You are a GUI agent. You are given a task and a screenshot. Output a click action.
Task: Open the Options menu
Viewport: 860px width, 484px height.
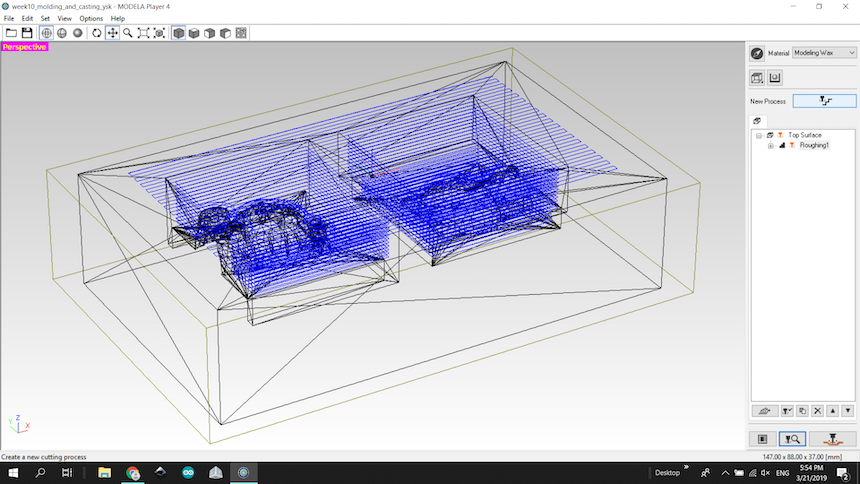[x=91, y=19]
